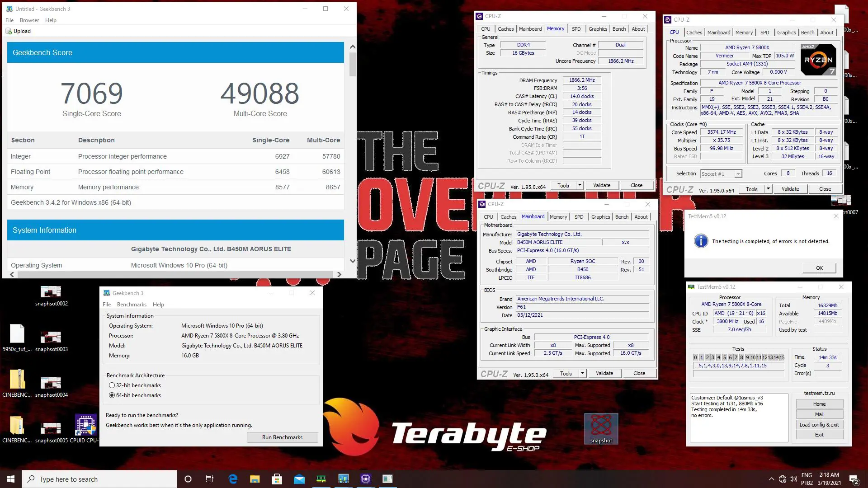Click the Windows taskbar search box
The image size is (868, 488).
click(x=99, y=479)
